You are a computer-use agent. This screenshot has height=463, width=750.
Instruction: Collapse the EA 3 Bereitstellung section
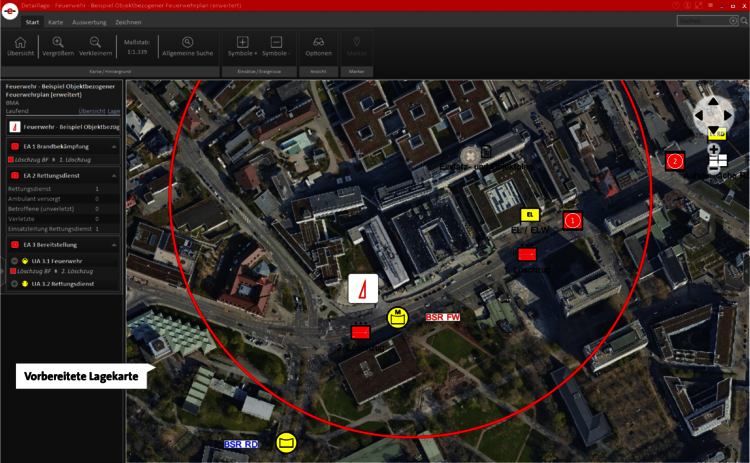[114, 244]
